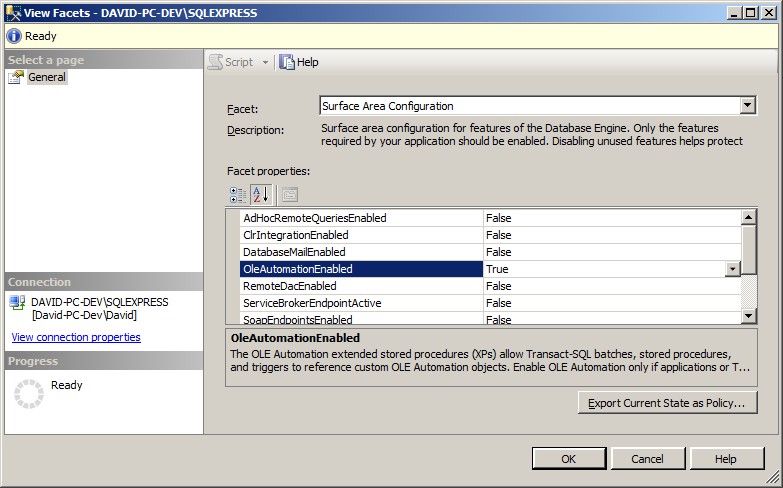Image resolution: width=783 pixels, height=488 pixels.
Task: Select General in the page list
Action: tap(47, 77)
